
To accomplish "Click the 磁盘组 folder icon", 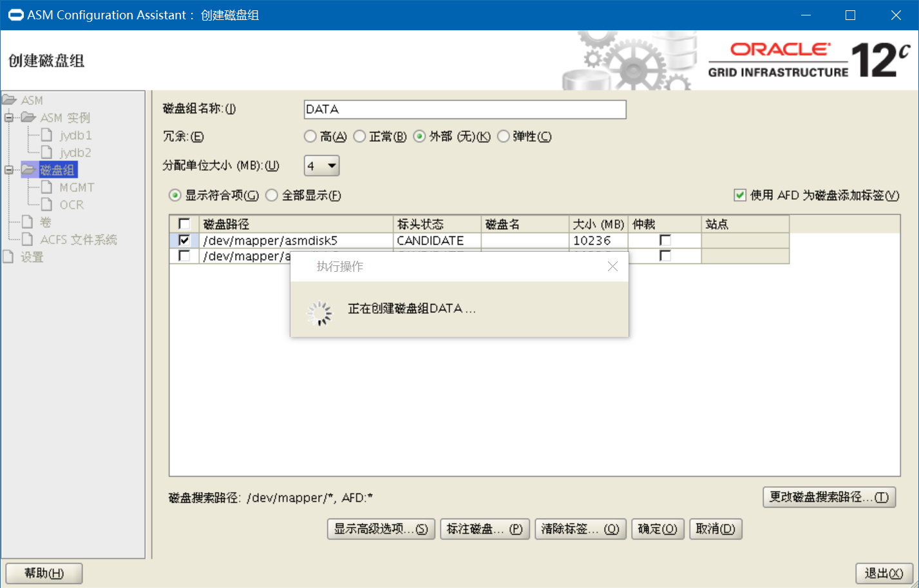I will pos(28,169).
